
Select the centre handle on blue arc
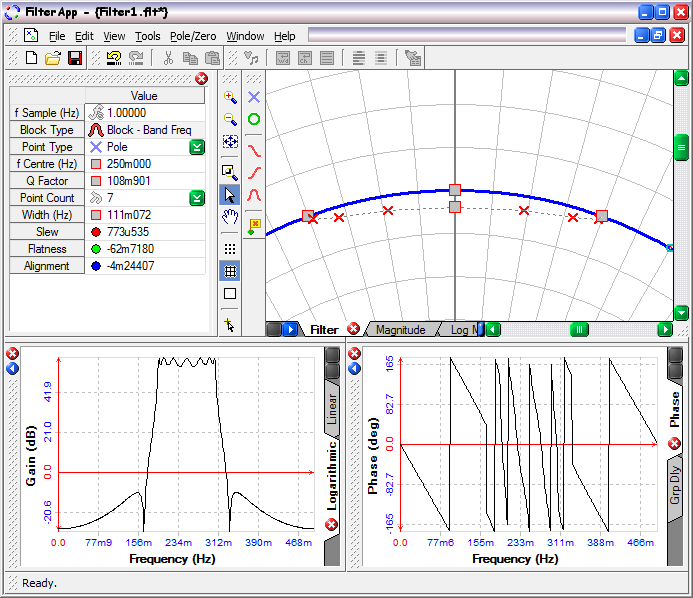pos(455,190)
